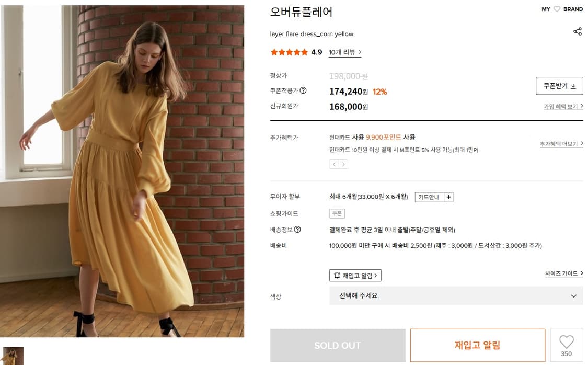Viewport: 588px width, 365px height.
Task: Click the small product thumbnail bottom left
Action: (x=13, y=356)
